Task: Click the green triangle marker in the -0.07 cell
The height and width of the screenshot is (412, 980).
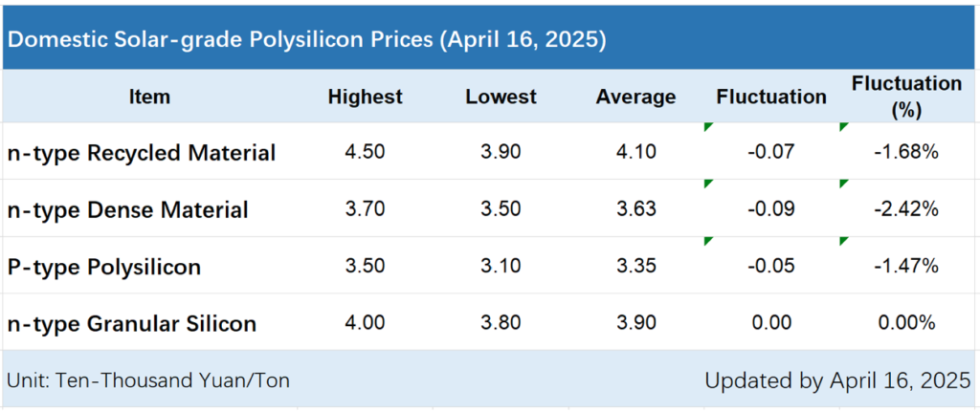Action: click(708, 127)
